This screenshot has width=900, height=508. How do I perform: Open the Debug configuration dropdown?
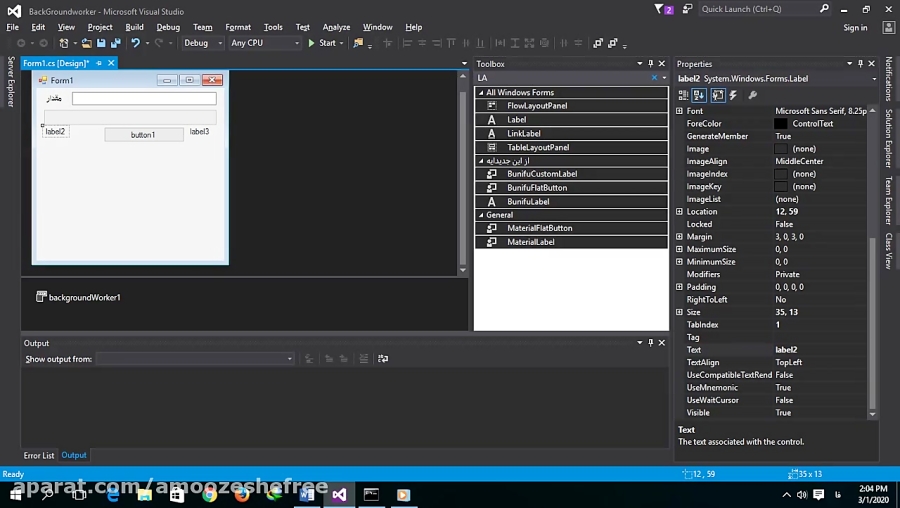click(201, 43)
